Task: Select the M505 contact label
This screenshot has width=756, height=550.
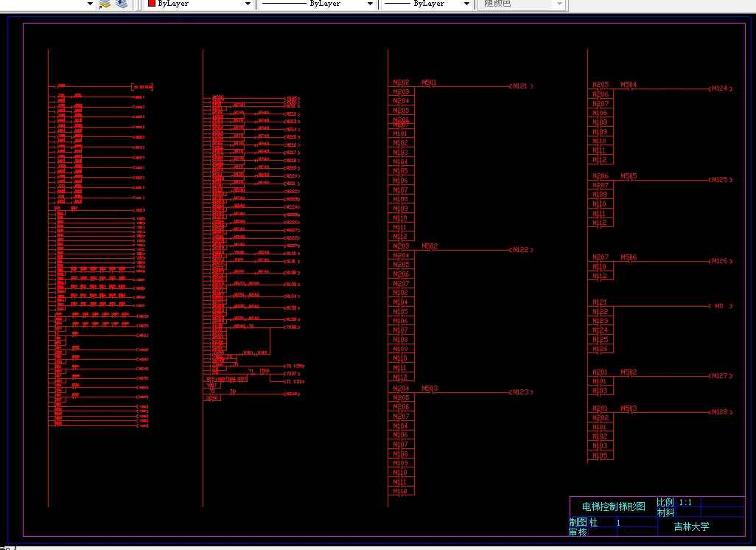Action: click(x=629, y=176)
